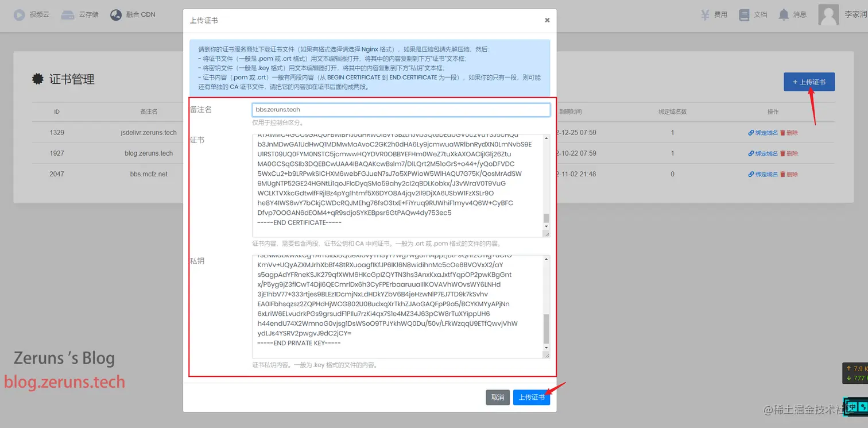This screenshot has width=868, height=428.
Task: Open the 云存储 cloud storage icon
Action: point(68,15)
